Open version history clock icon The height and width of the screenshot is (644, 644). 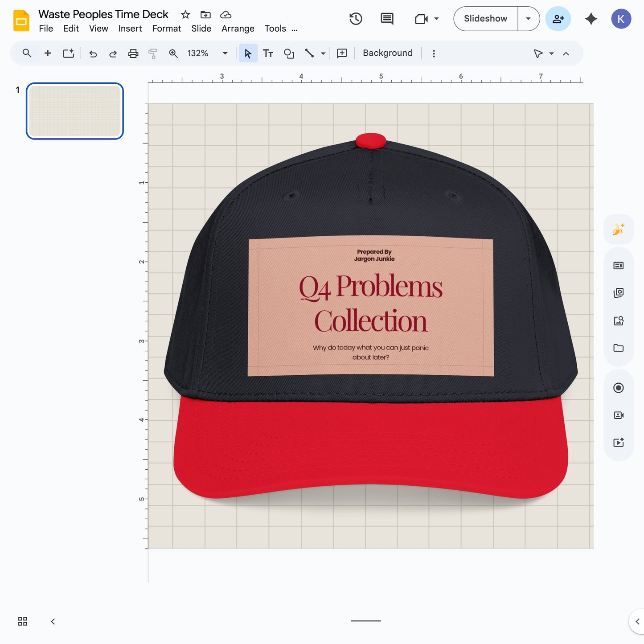coord(356,19)
